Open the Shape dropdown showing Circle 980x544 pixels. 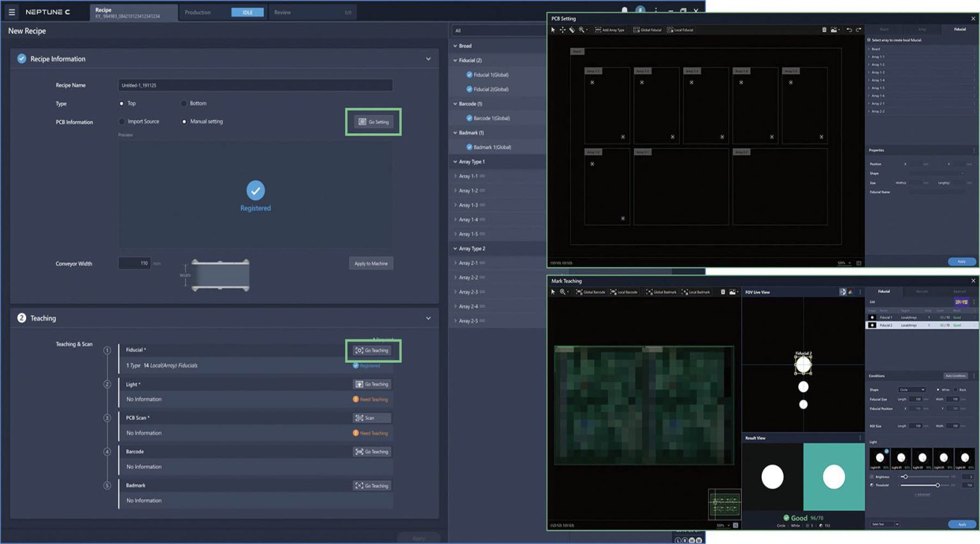click(912, 390)
